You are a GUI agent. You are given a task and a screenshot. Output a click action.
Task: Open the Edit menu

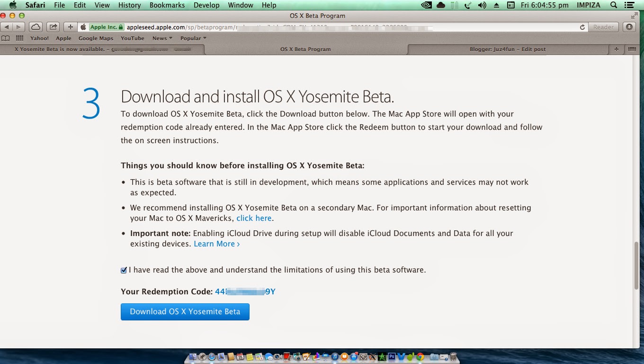click(80, 5)
